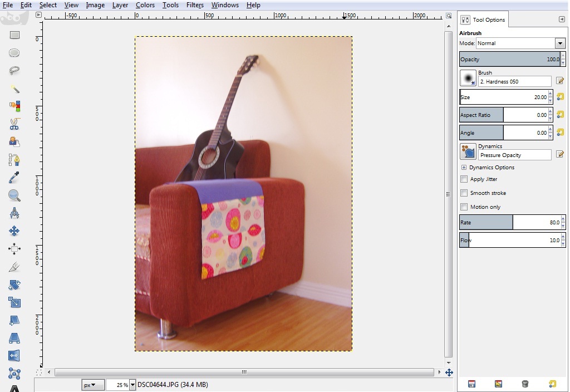Open the dynamics selector icon

point(468,151)
